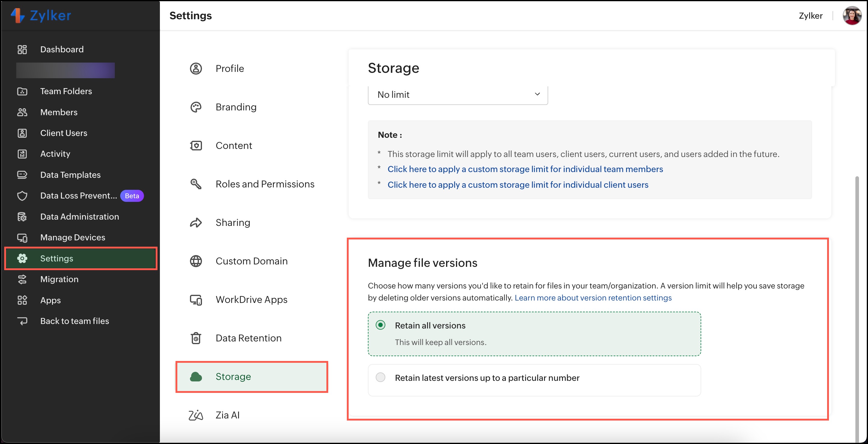Click the blurred team name bar under Dashboard
Image resolution: width=868 pixels, height=444 pixels.
point(65,70)
